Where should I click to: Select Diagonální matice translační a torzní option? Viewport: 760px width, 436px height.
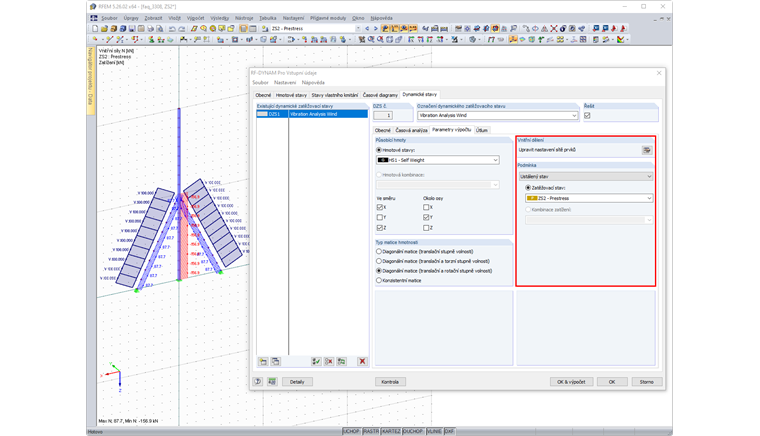[x=379, y=261]
